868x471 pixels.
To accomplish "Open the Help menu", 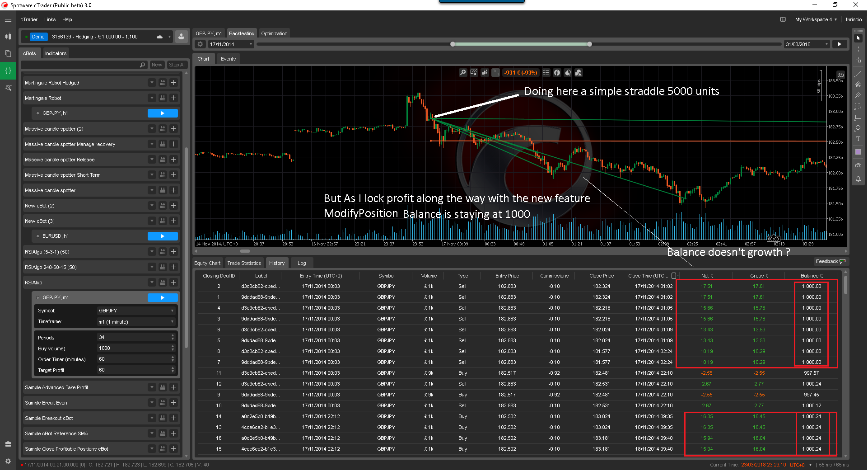I will 67,20.
